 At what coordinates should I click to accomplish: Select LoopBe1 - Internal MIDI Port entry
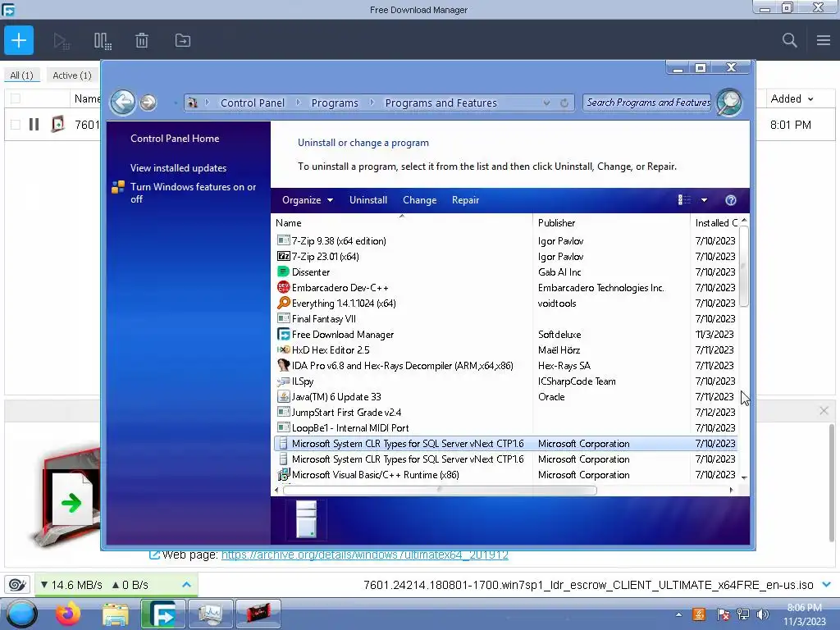coord(505,427)
